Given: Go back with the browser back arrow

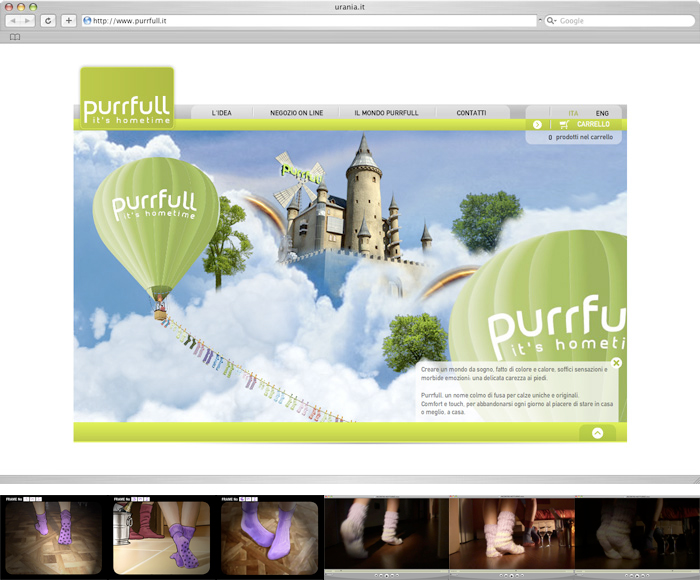Looking at the screenshot, I should pos(13,21).
